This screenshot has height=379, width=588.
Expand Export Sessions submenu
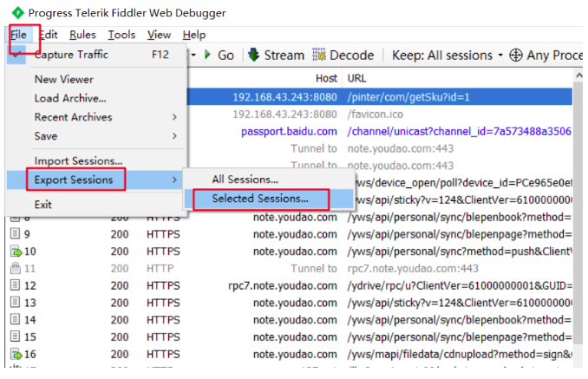(x=96, y=180)
